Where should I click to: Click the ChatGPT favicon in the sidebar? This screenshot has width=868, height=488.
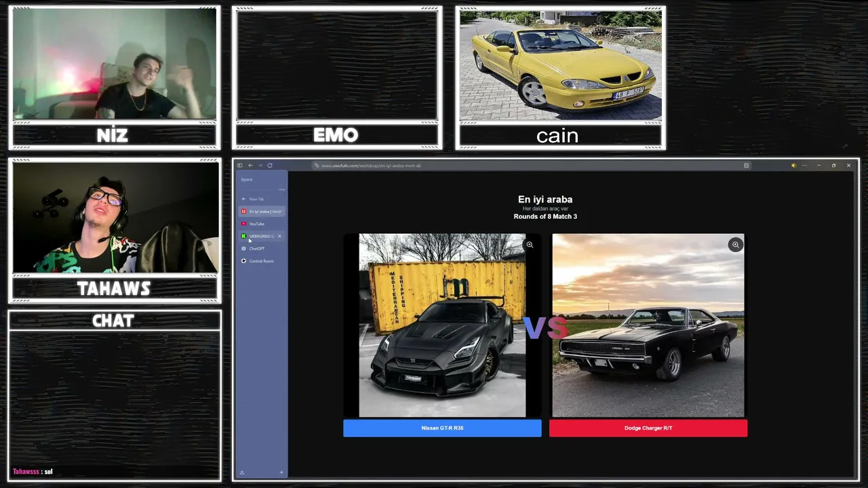click(x=244, y=249)
